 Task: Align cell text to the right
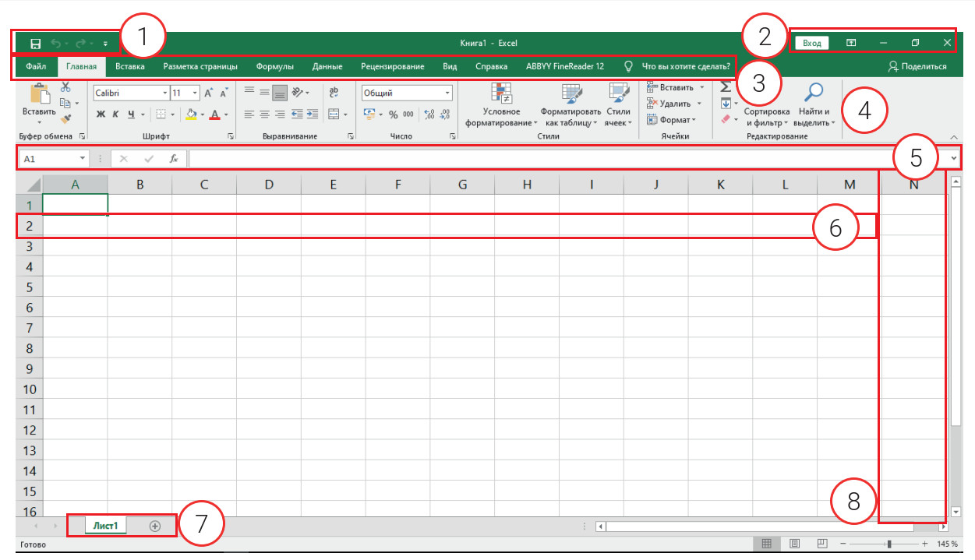(x=281, y=114)
